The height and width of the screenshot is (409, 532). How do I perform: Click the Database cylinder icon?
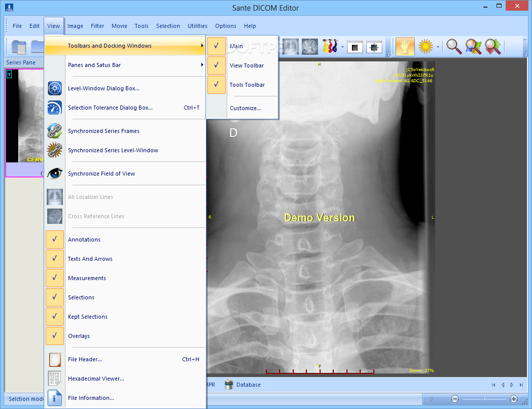click(229, 385)
